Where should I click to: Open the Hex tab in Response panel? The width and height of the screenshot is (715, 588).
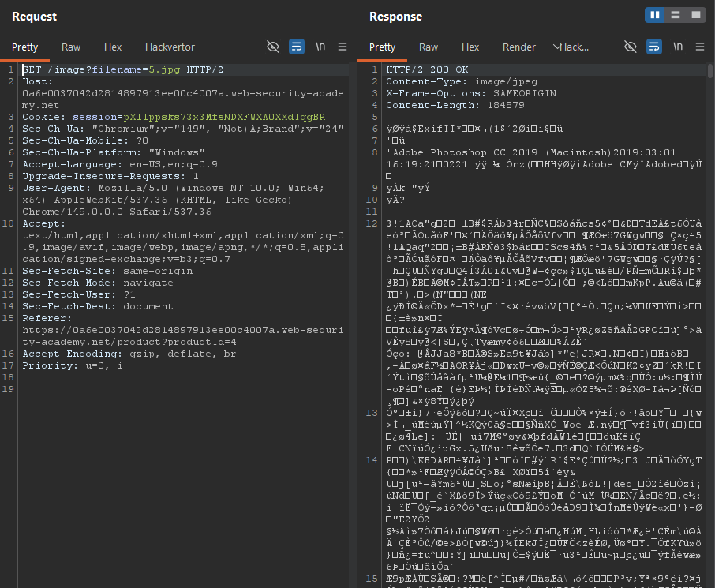pos(470,47)
